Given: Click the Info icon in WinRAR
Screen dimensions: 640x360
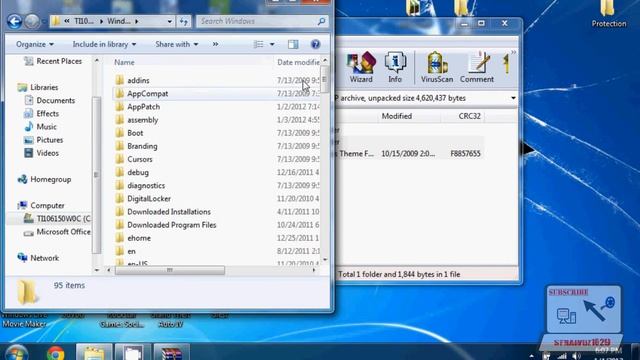Looking at the screenshot, I should tap(395, 67).
